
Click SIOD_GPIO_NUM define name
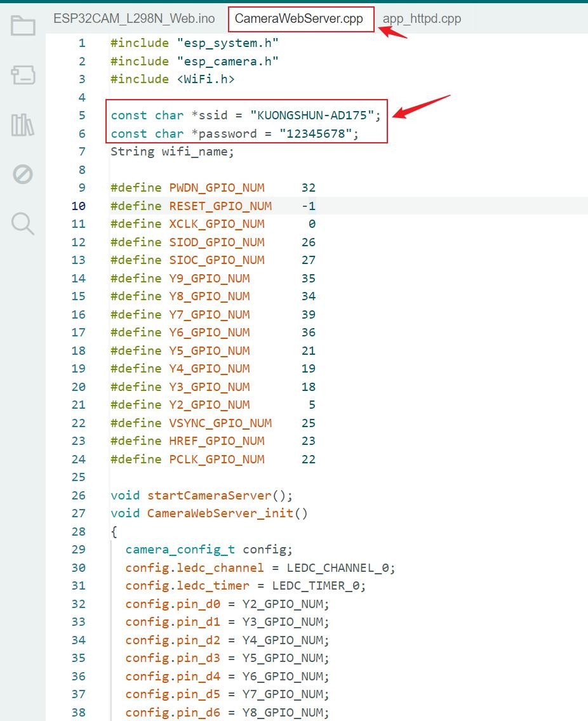pos(217,242)
